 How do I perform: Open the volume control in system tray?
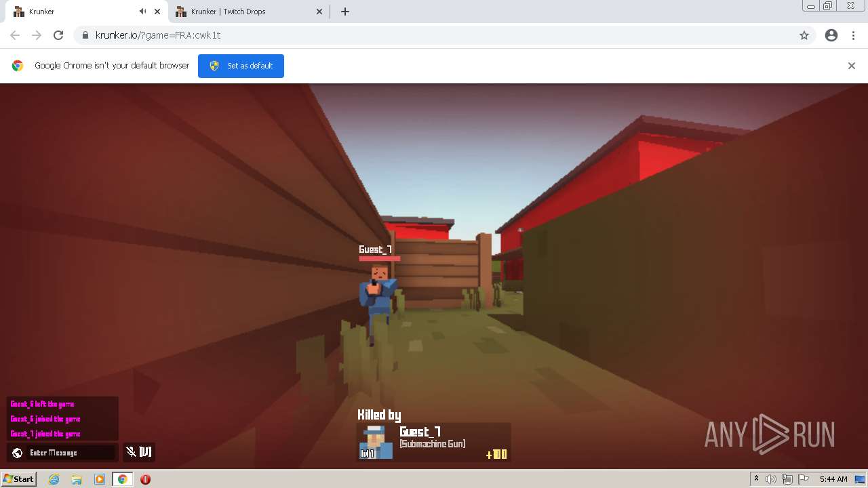click(x=771, y=479)
